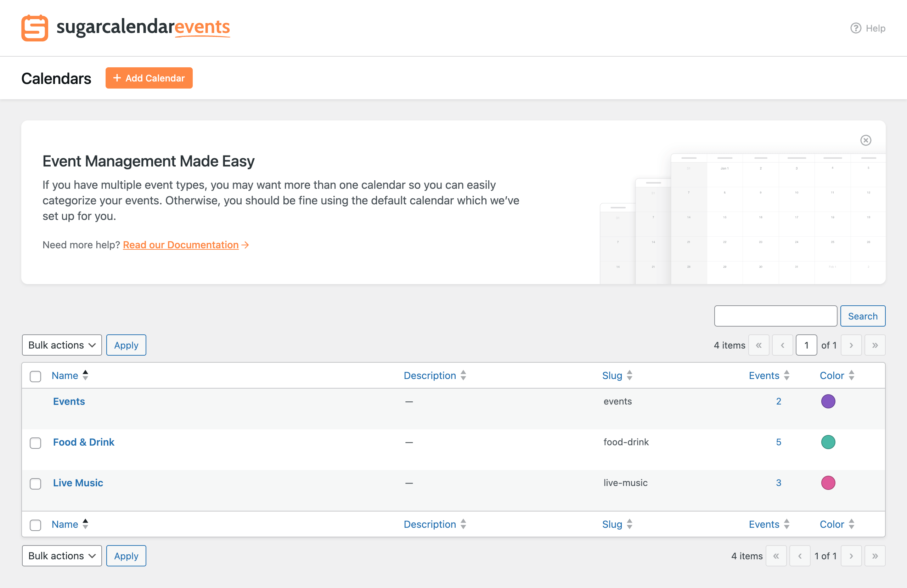
Task: Go to next page in bottom pagination
Action: point(851,556)
